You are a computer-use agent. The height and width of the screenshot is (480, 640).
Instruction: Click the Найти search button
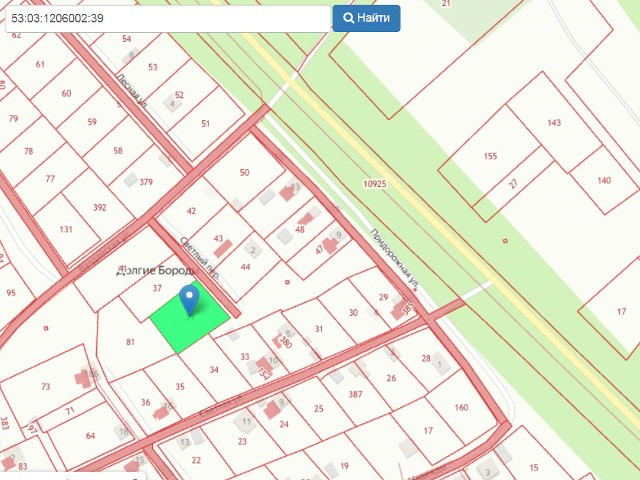(366, 18)
